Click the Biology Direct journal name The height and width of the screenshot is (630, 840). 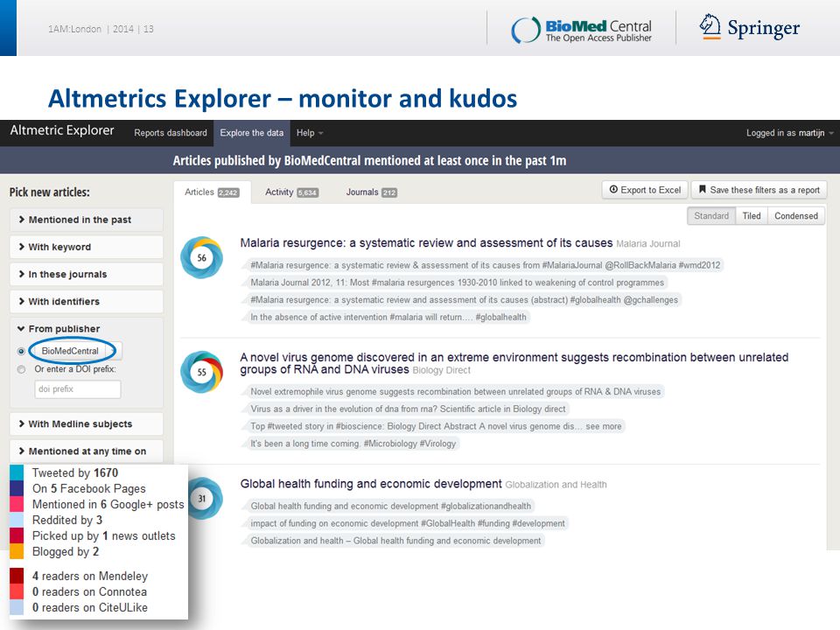441,370
